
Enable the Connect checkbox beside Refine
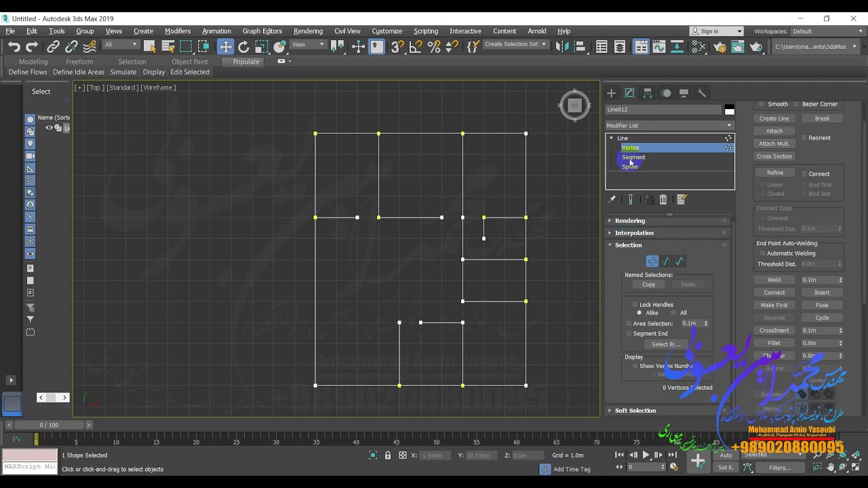pos(804,174)
